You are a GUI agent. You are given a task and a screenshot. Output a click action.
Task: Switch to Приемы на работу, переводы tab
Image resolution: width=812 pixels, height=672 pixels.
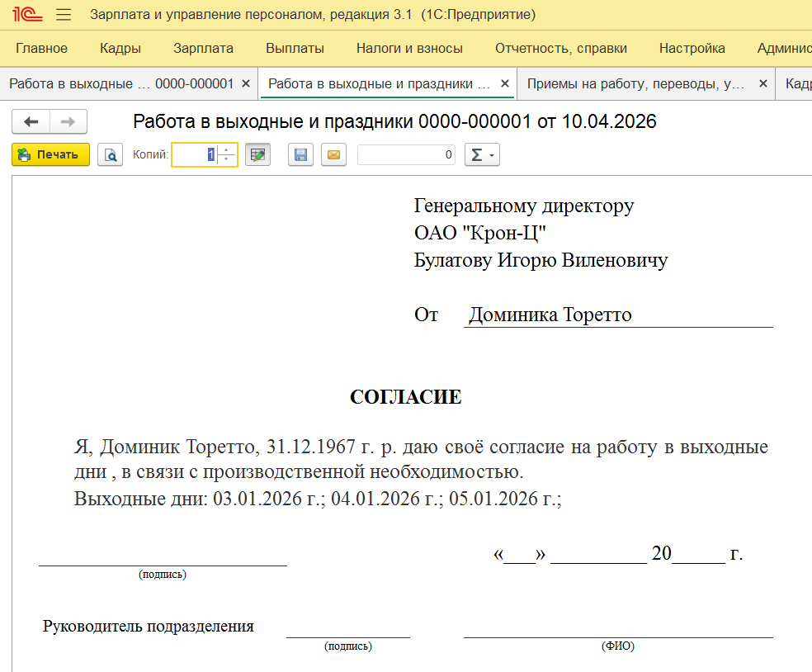pos(636,83)
